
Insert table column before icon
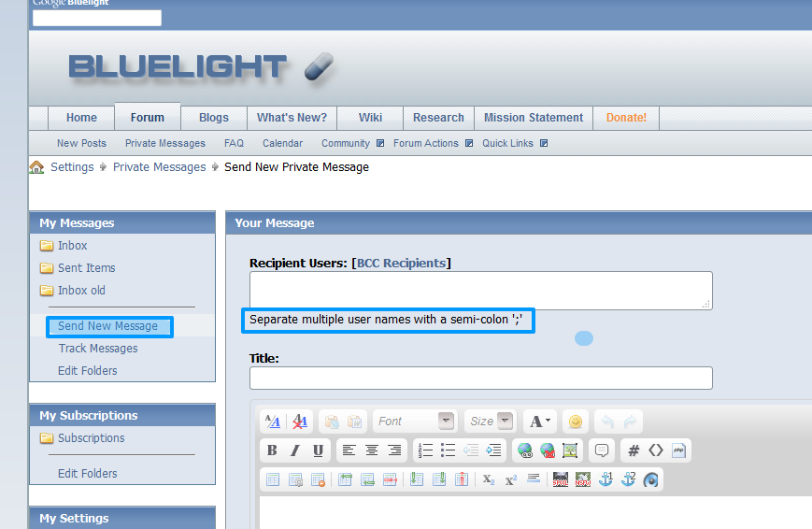click(417, 479)
